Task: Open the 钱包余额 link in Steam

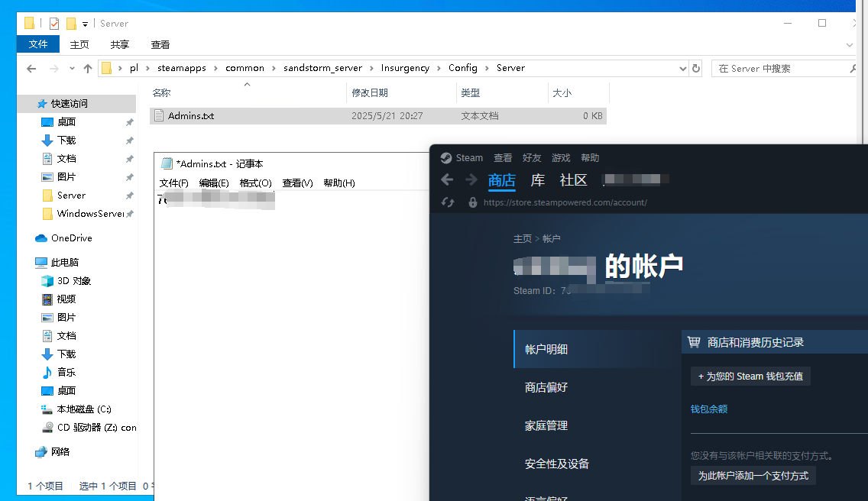Action: (x=709, y=409)
